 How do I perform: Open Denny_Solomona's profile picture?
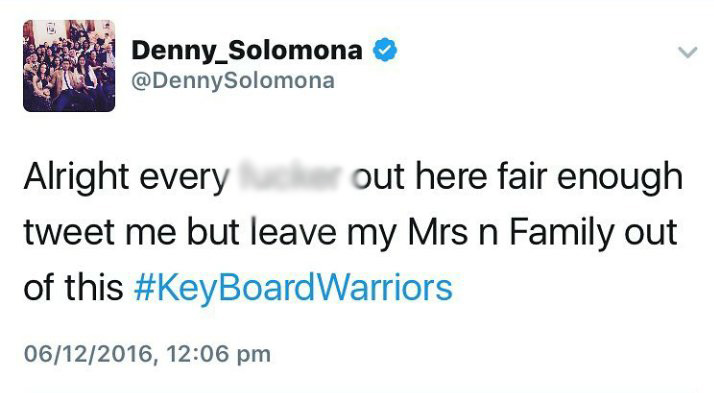69,66
